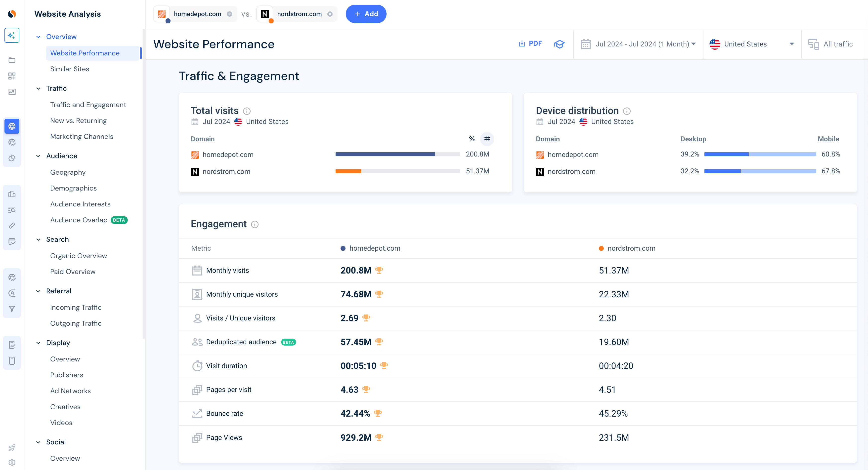Open the globe Website Analysis sidebar icon
868x470 pixels.
pos(12,126)
